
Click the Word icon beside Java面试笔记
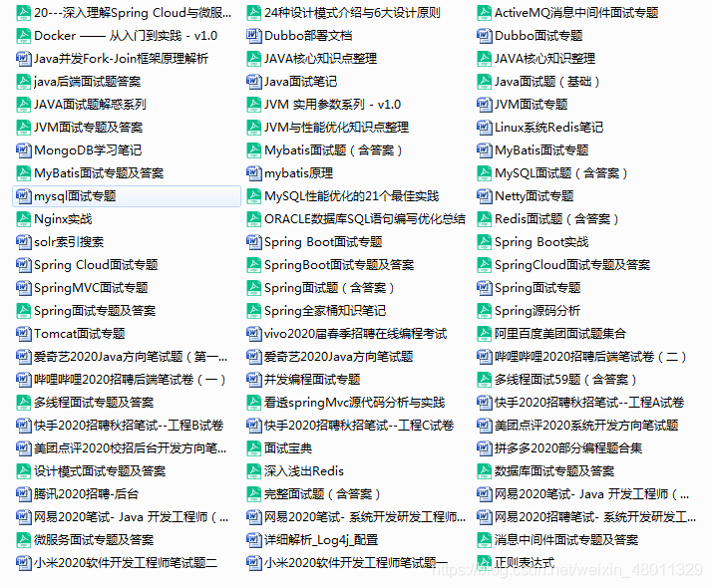pos(253,82)
